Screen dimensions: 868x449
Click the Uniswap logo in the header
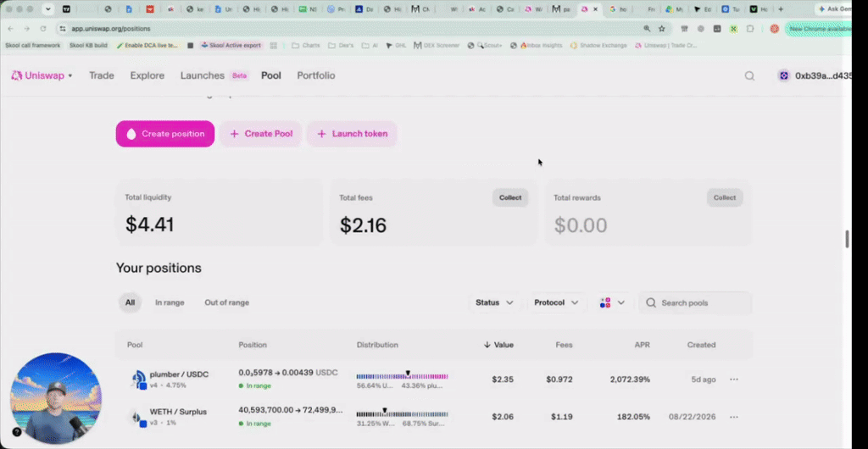17,75
